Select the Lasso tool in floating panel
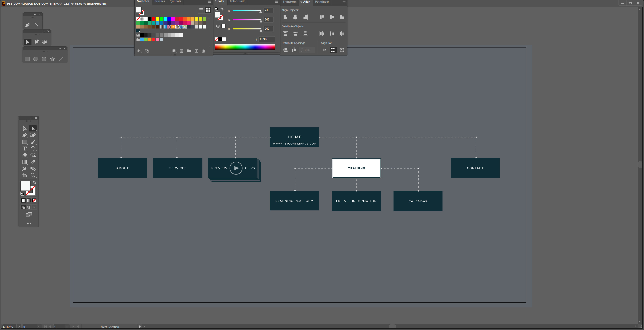644x330 pixels. [44, 42]
